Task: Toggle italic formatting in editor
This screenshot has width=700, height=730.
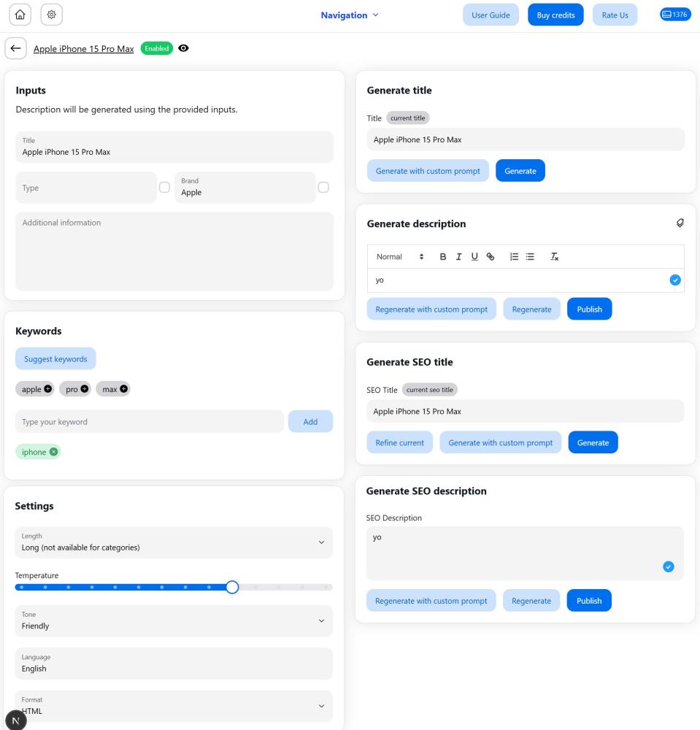Action: [x=459, y=256]
